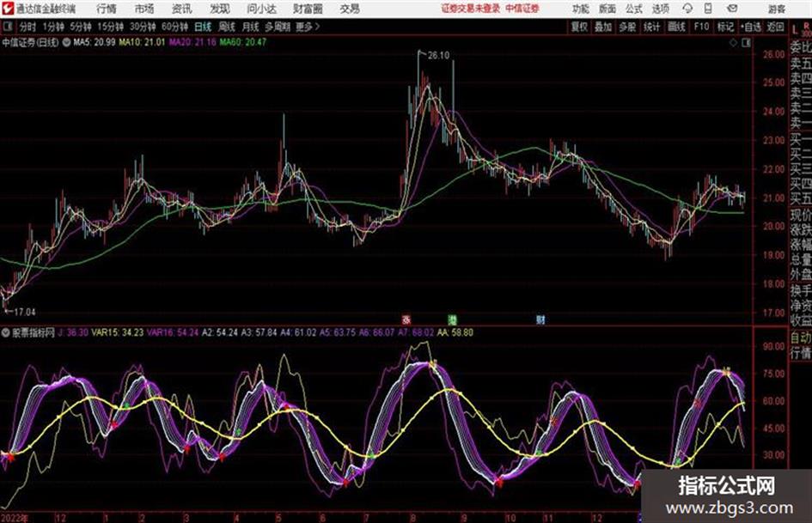Expand the 中信证券(日线) indicator dropdown arrow
The image size is (812, 523).
(x=66, y=42)
